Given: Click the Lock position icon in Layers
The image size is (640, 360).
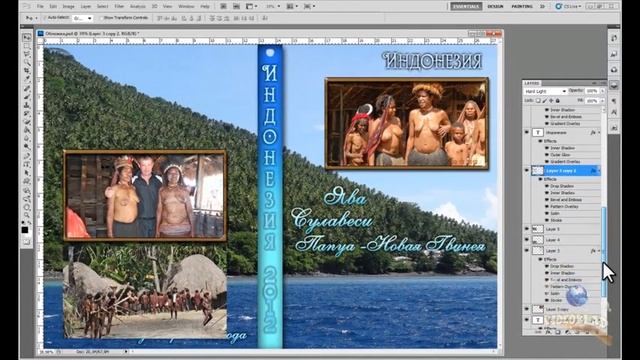Looking at the screenshot, I should [x=551, y=100].
